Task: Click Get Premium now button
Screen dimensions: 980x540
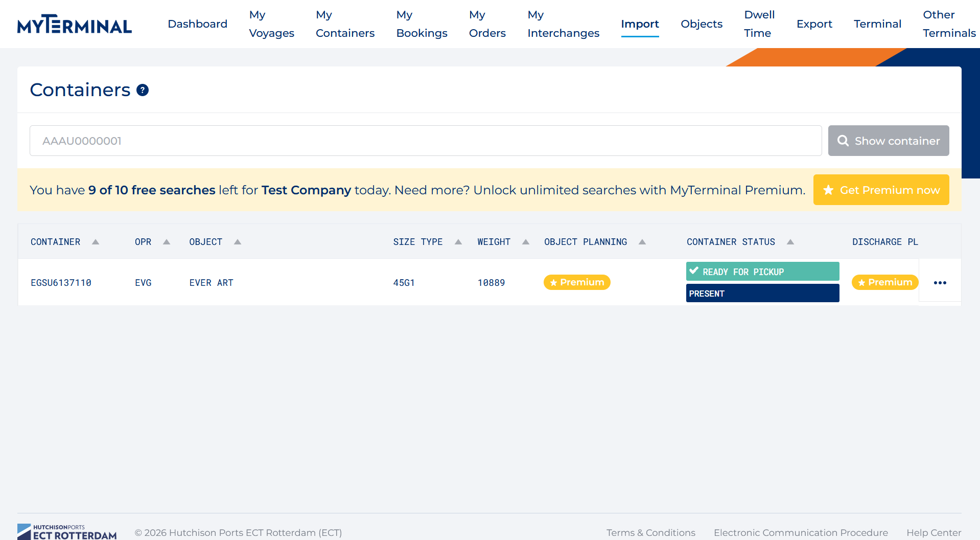Action: coord(881,190)
